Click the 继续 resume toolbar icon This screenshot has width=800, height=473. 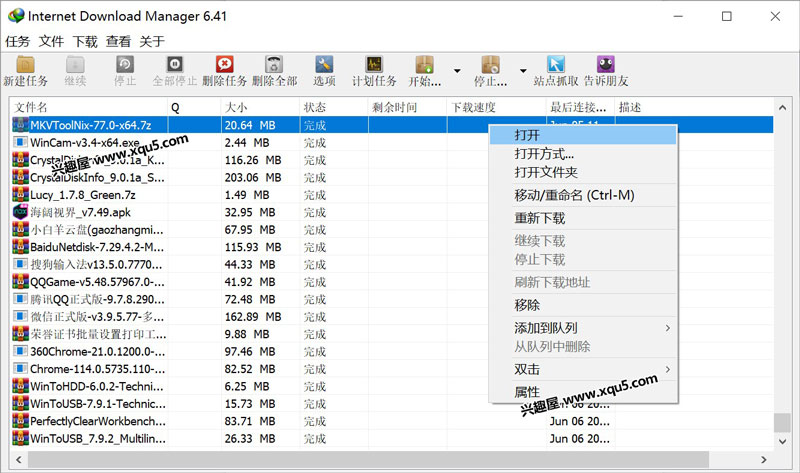[x=75, y=65]
